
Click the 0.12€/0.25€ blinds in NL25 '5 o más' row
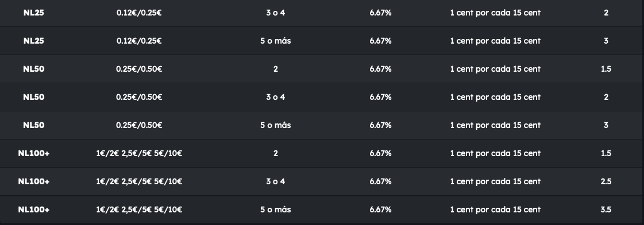point(139,41)
